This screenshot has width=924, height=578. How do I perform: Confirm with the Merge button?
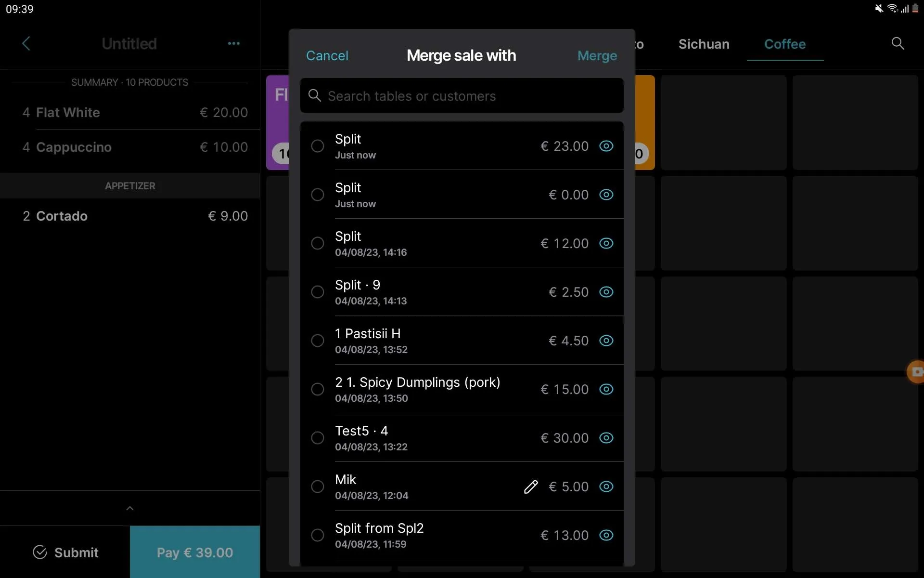(597, 56)
